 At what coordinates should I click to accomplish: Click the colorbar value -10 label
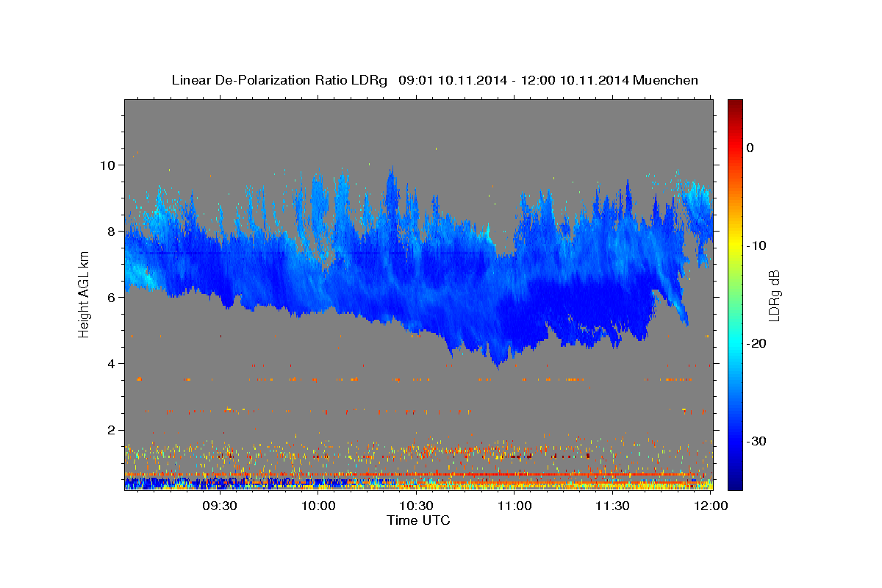(757, 245)
